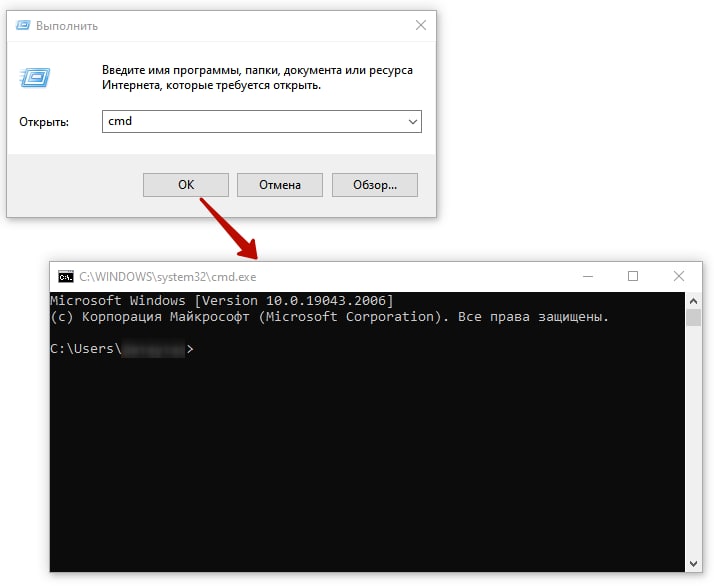714x586 pixels.
Task: Click the C:\Users prompt line
Action: 120,350
